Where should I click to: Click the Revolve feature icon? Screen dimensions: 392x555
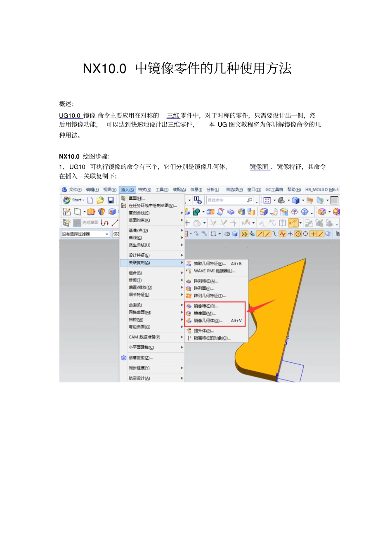coord(102,212)
